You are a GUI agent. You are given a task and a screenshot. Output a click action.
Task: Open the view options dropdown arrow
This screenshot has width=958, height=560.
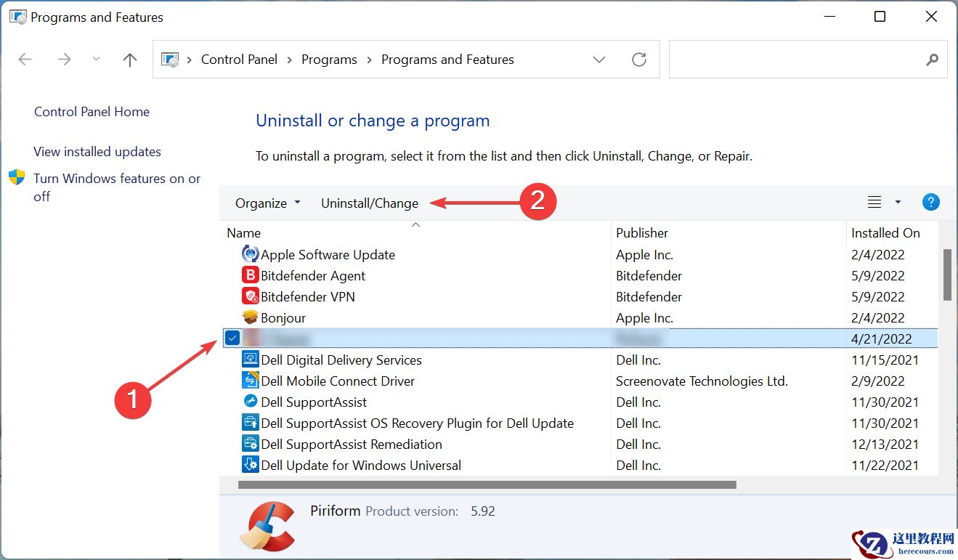coord(898,203)
